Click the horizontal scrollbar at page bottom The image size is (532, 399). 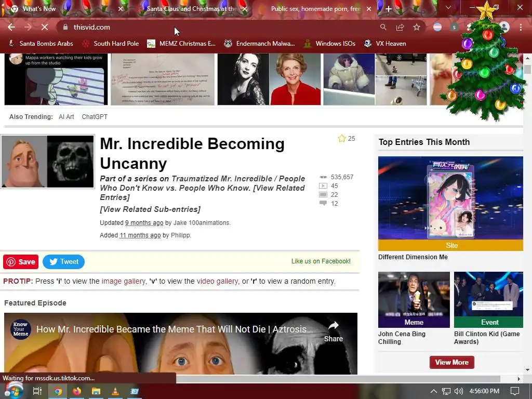[338, 379]
